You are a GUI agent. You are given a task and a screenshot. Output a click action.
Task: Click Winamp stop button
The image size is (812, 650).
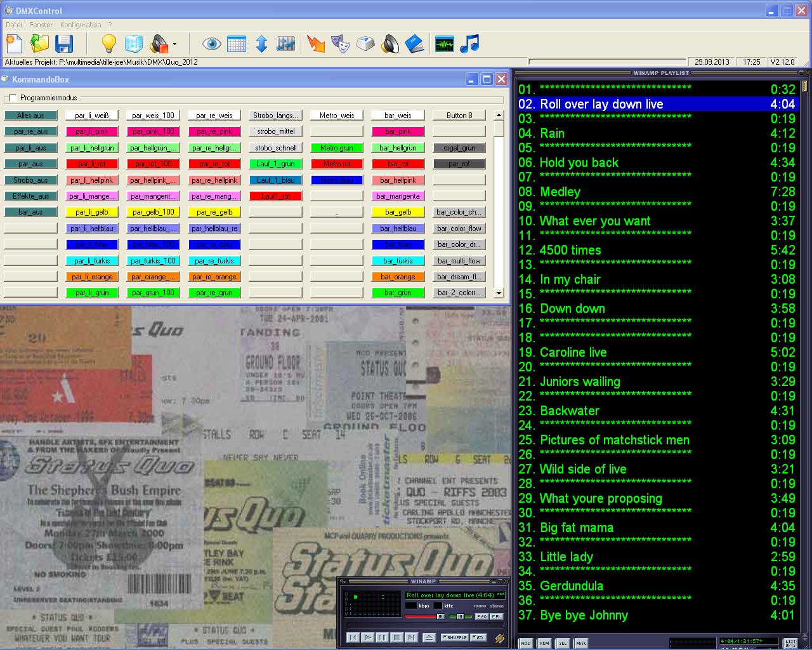[x=397, y=637]
